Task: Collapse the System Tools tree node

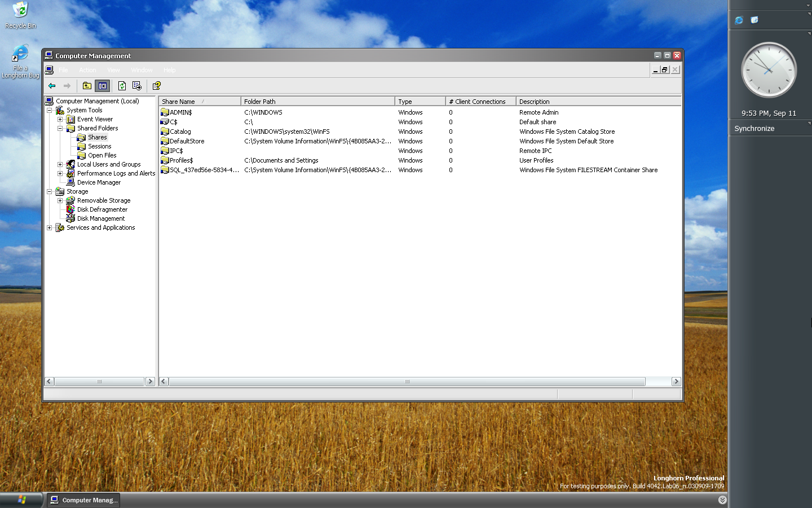Action: click(50, 110)
